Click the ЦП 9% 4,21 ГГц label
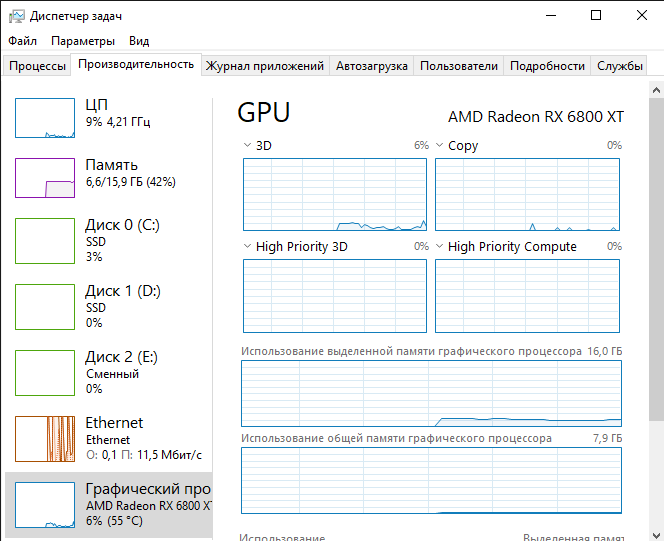664x541 pixels. point(118,113)
